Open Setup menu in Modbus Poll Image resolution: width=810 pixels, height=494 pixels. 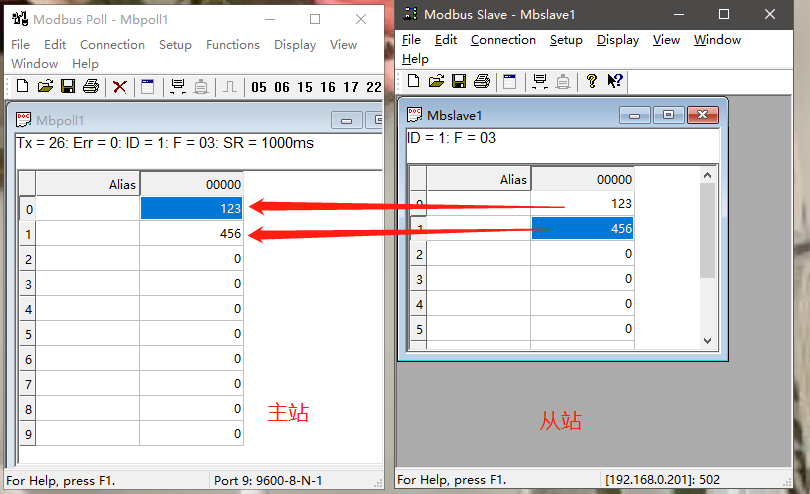pos(175,45)
